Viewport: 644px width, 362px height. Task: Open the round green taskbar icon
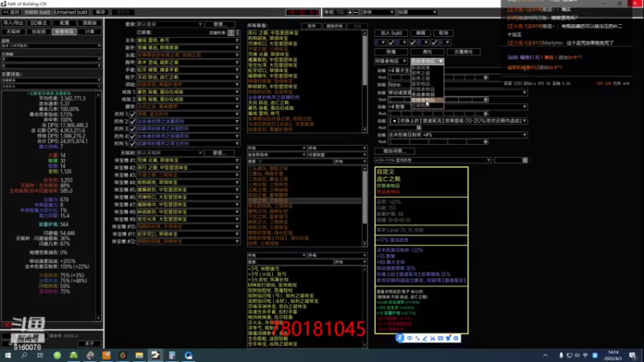[x=57, y=355]
